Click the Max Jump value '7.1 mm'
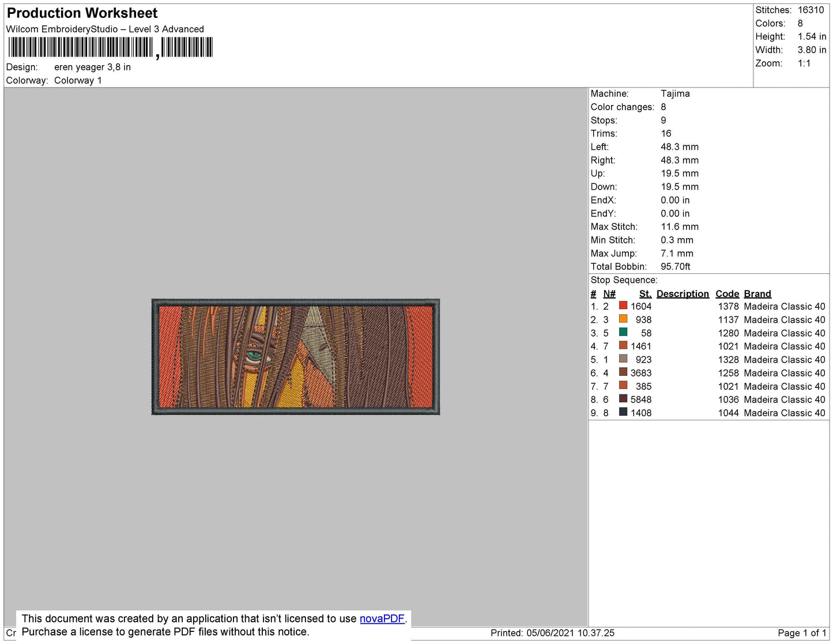The image size is (833, 644). (x=677, y=253)
